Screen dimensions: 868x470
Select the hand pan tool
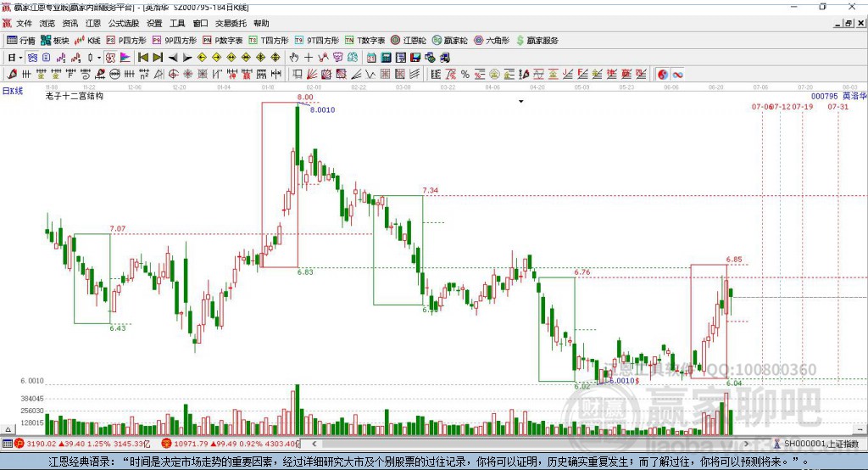coord(294,58)
